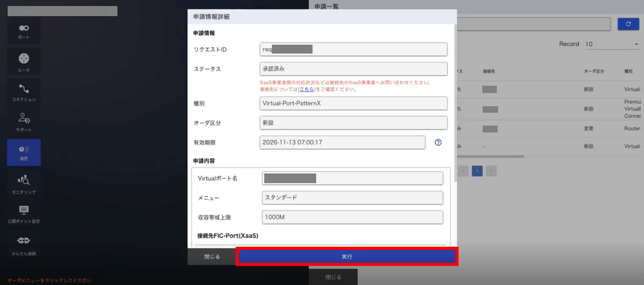Go to next page arrow

click(x=491, y=171)
